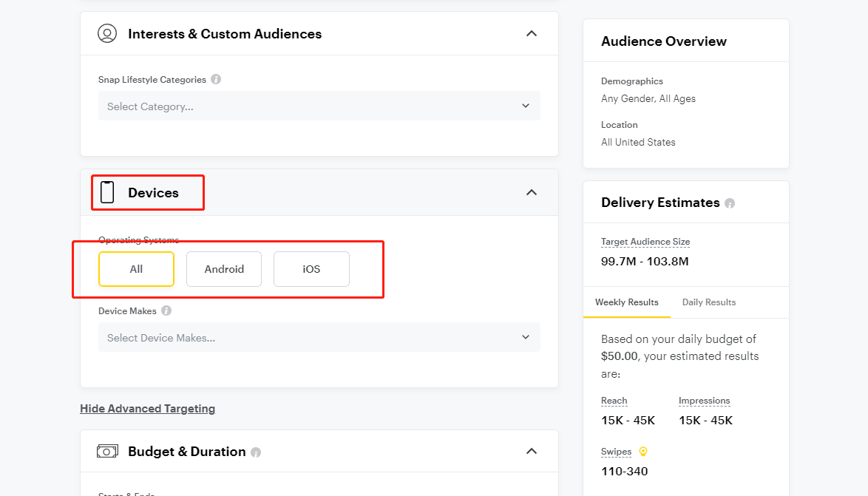Click the Snap Lifestyle Categories label
Screen dimensions: 868x496
(152, 80)
